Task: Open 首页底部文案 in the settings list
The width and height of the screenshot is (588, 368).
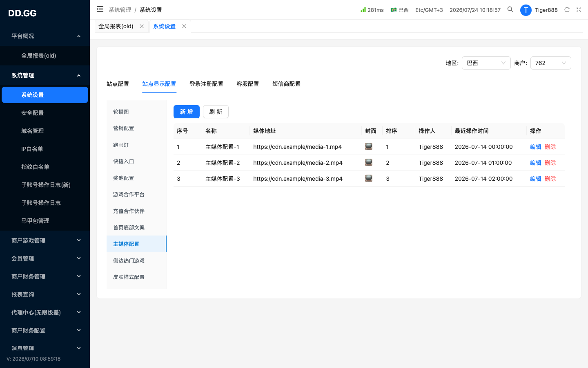Action: click(x=136, y=227)
